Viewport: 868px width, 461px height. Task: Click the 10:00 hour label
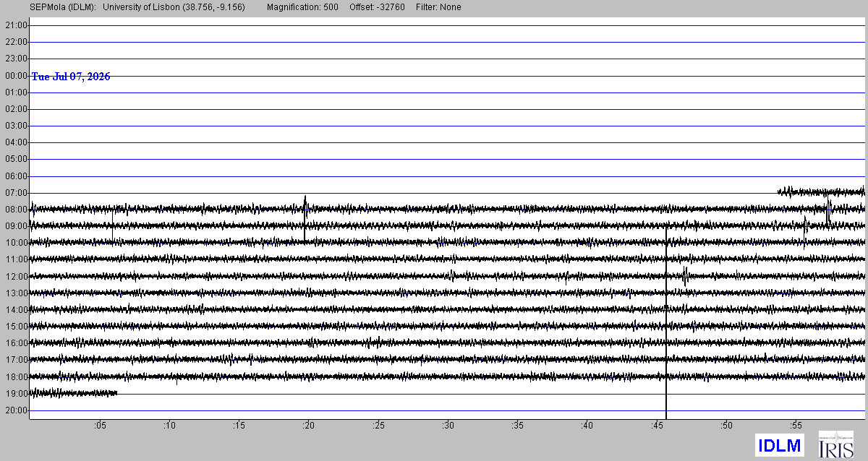pyautogui.click(x=16, y=243)
